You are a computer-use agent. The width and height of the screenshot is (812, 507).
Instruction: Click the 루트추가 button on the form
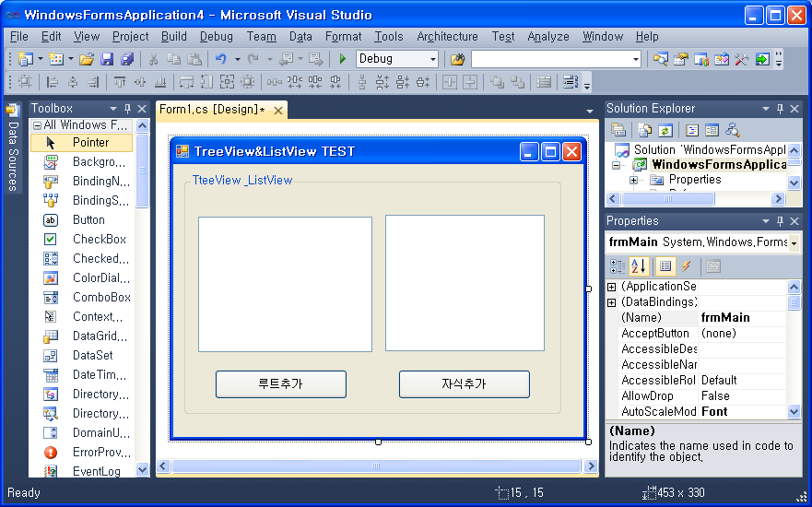(281, 384)
